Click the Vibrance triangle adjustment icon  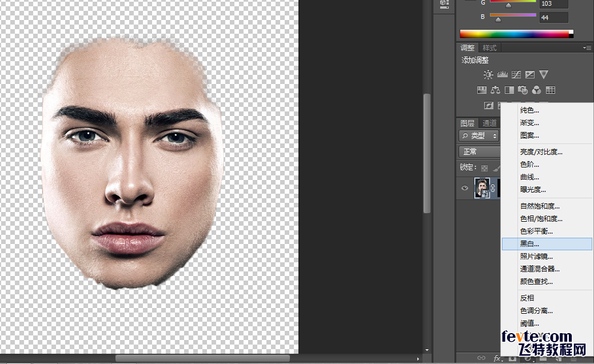coord(544,75)
